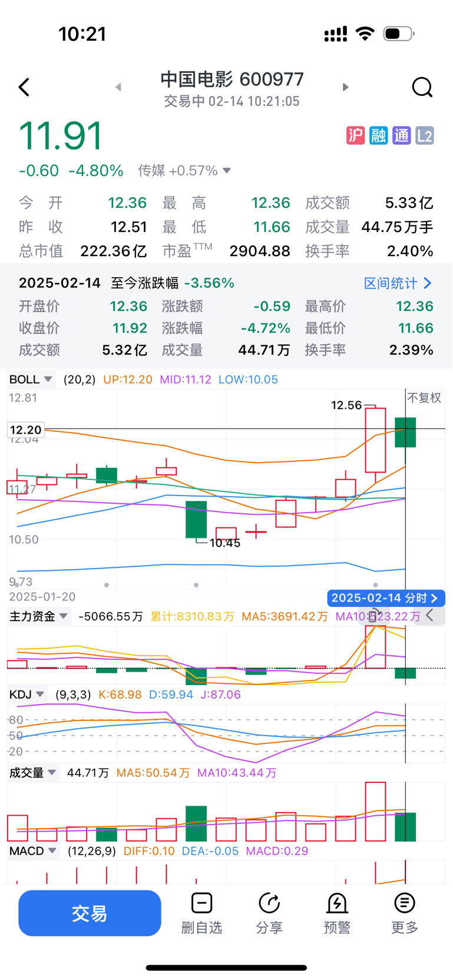Open the 2025-02-14 分时 intraday chart
Image resolution: width=453 pixels, height=980 pixels.
tap(386, 598)
